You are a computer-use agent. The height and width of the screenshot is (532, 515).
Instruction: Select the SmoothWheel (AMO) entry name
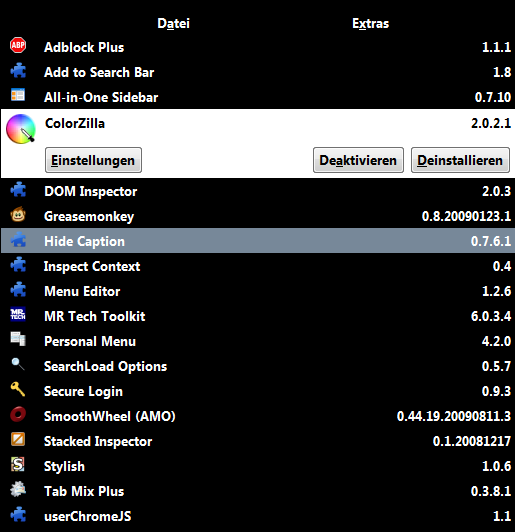pyautogui.click(x=110, y=416)
